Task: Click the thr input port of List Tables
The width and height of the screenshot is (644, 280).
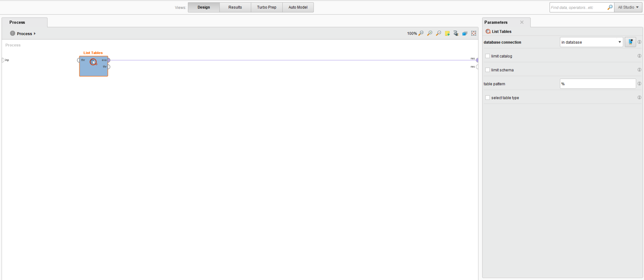Action: coord(78,60)
